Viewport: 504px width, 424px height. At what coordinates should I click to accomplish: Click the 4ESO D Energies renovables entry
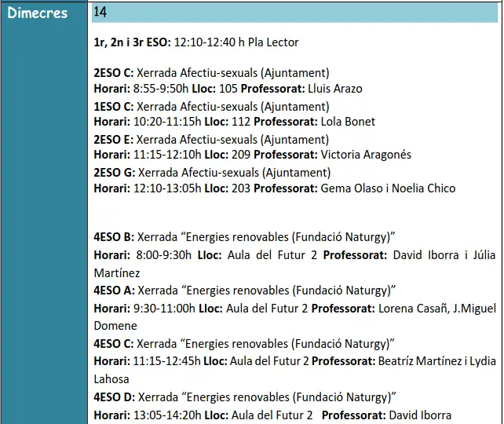(244, 397)
